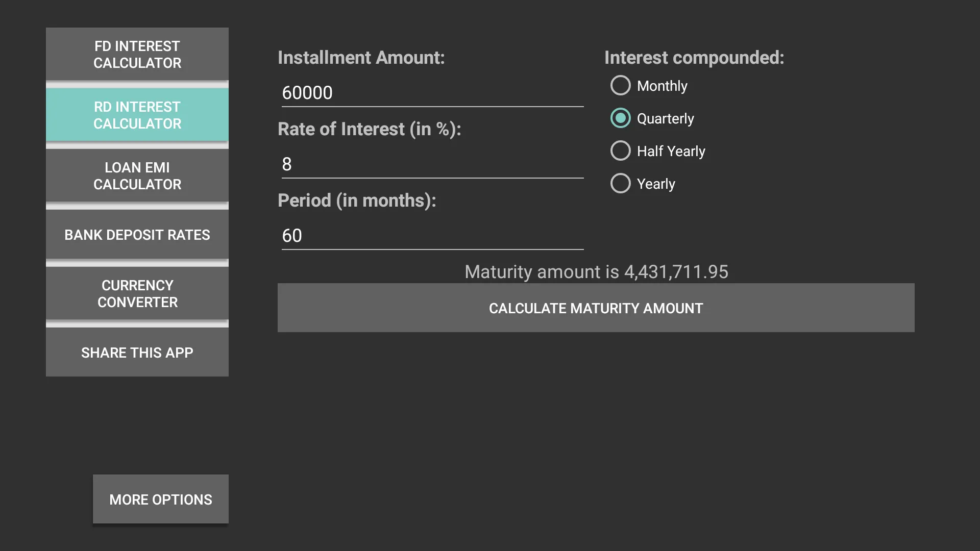
Task: Select the RD Interest Calculator tab
Action: pyautogui.click(x=137, y=115)
